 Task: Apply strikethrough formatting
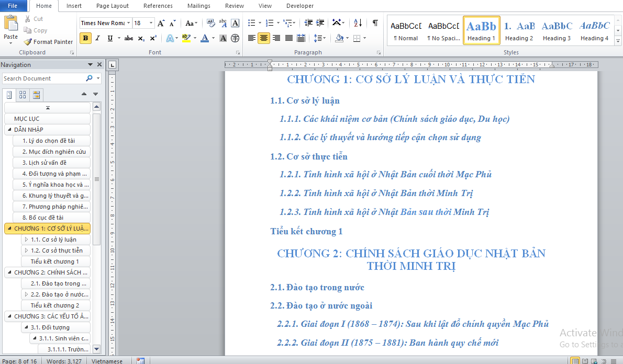[x=128, y=38]
